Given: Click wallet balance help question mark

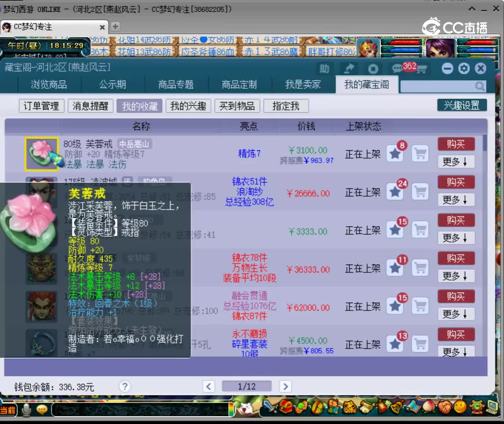Looking at the screenshot, I should pos(125,387).
